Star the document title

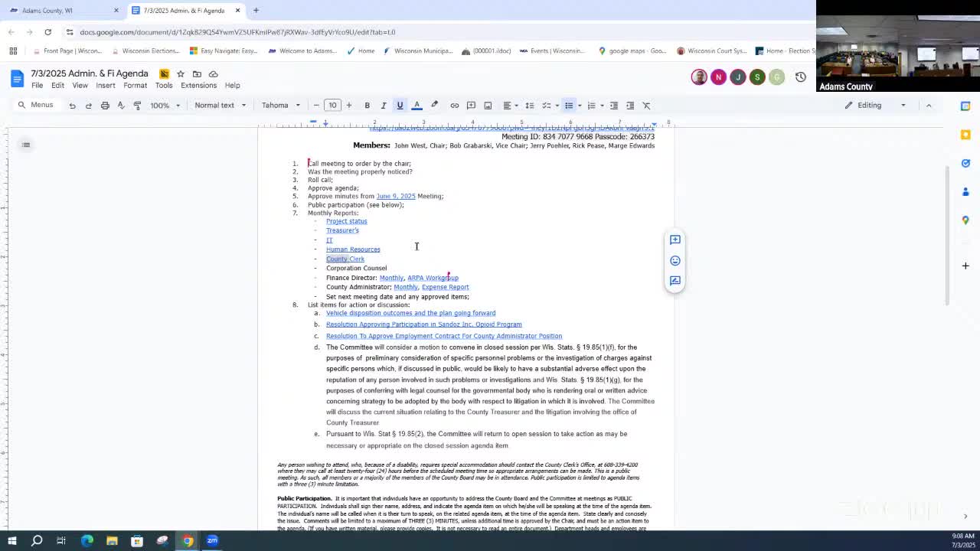(181, 74)
